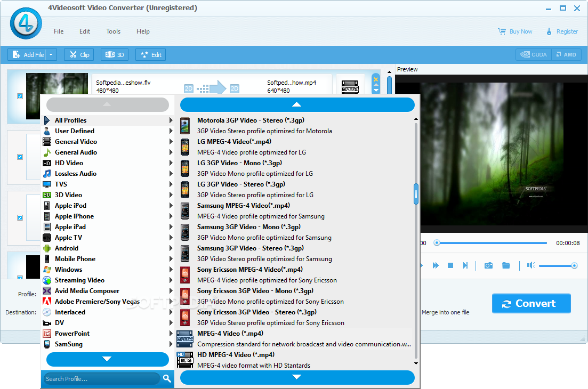Image resolution: width=588 pixels, height=389 pixels.
Task: Click the MPEG-4 Video (*.mp4) film icon
Action: pos(185,339)
